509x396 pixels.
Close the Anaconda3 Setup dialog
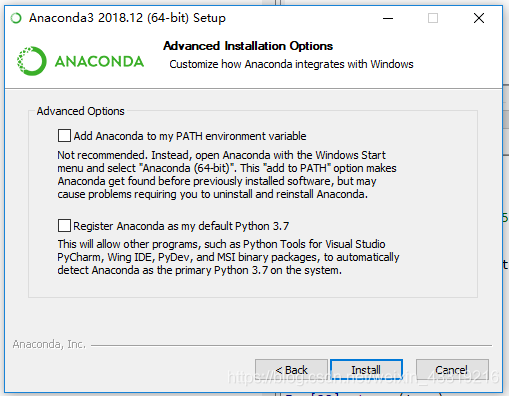[479, 18]
